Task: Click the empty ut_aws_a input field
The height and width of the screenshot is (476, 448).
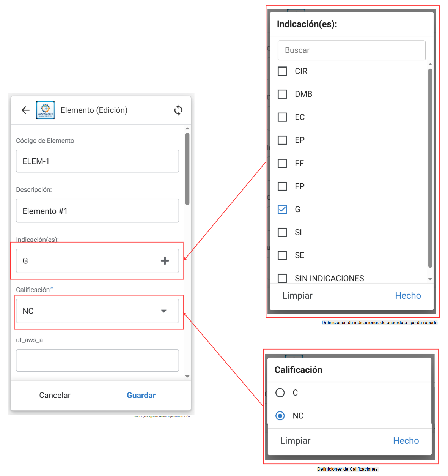Action: (x=97, y=360)
